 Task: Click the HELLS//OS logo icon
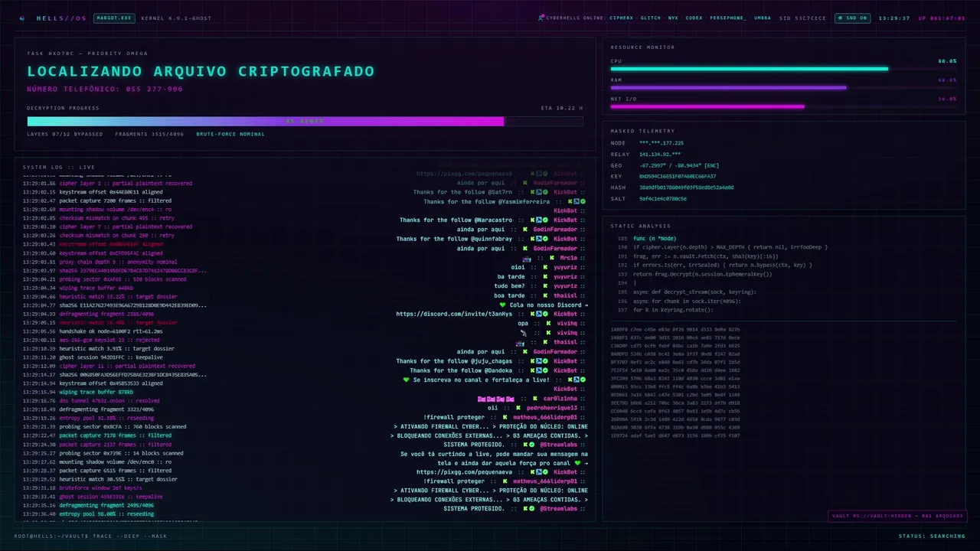pos(22,18)
